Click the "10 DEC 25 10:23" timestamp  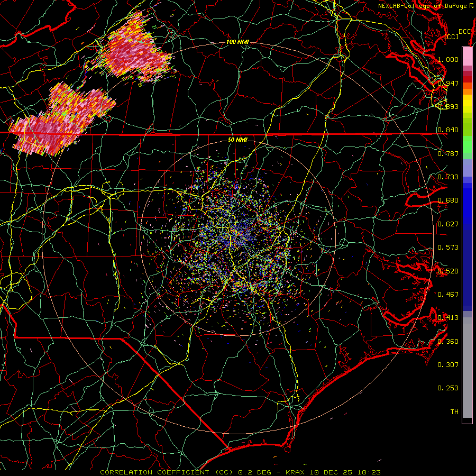tap(346, 472)
